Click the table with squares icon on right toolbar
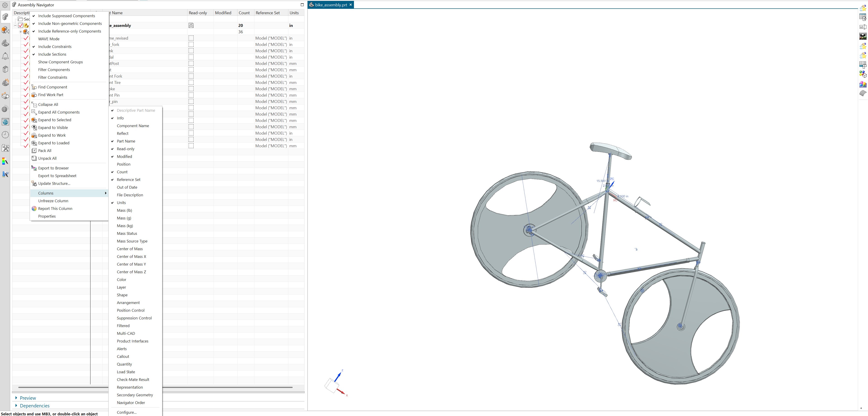This screenshot has width=868, height=416. [x=863, y=65]
